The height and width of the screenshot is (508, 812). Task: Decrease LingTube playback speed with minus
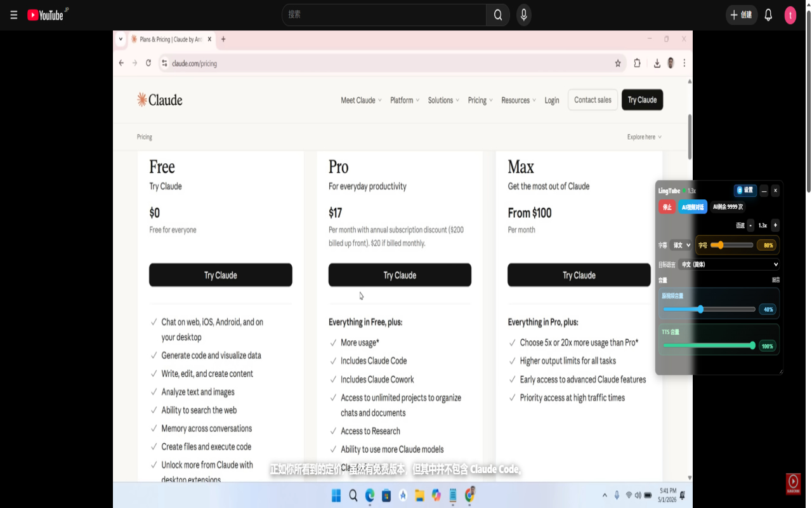(750, 225)
